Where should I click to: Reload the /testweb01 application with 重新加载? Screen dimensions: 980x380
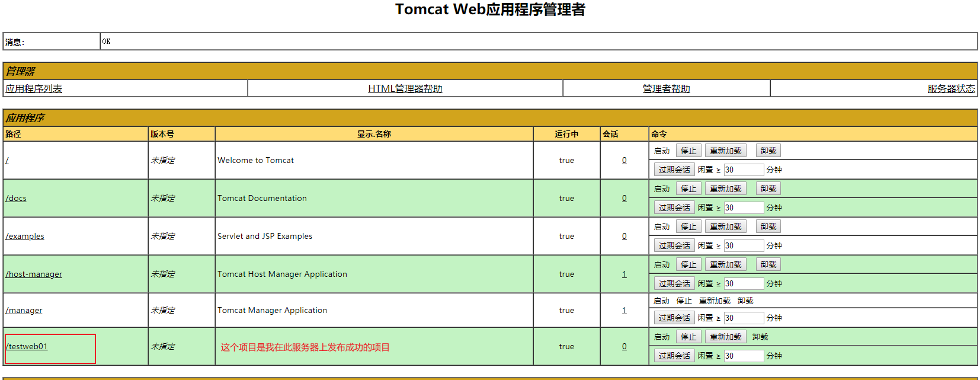(726, 337)
